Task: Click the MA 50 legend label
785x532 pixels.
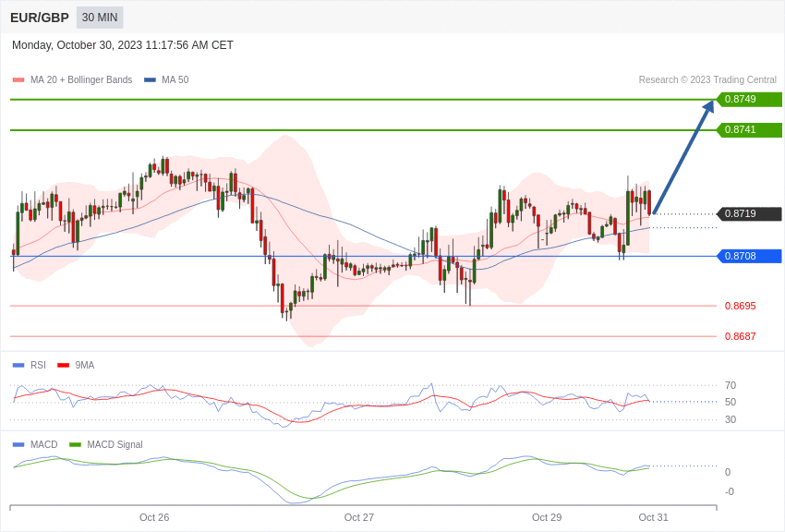Action: pyautogui.click(x=175, y=80)
